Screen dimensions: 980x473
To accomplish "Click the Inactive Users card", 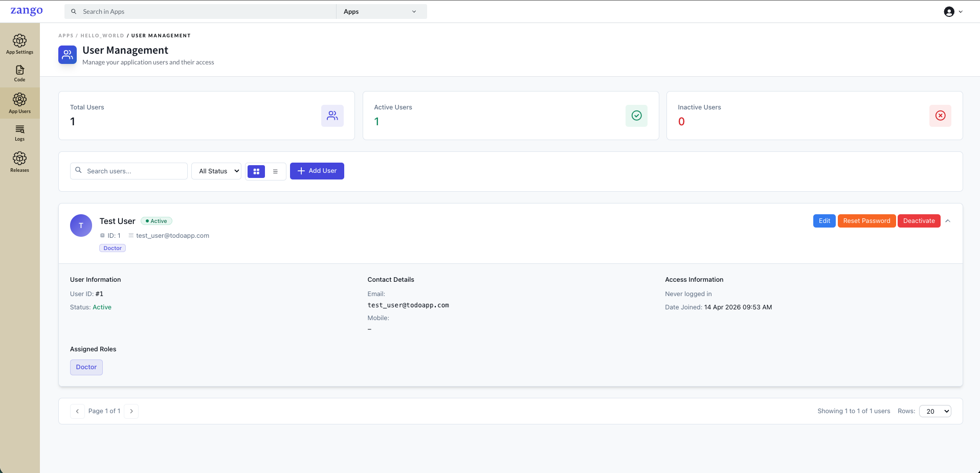I will [814, 116].
